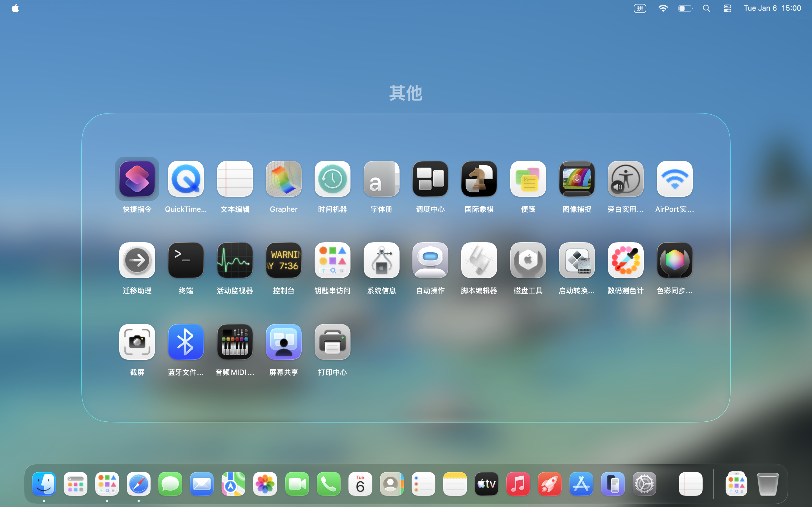Open System Settings from the Dock

(644, 484)
